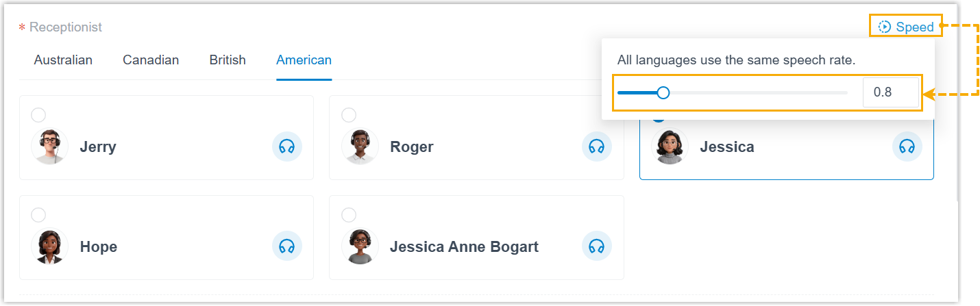Click the speech rate value field

click(x=890, y=92)
